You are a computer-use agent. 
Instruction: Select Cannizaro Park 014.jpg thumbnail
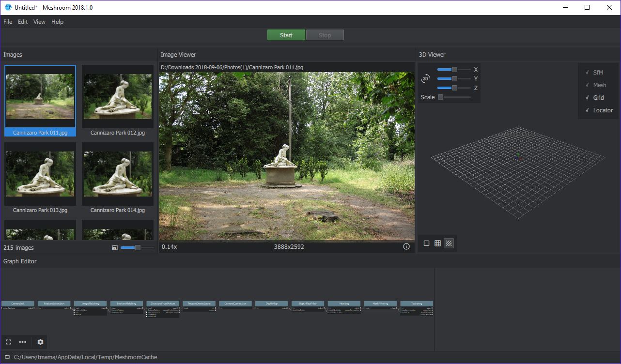pyautogui.click(x=118, y=178)
